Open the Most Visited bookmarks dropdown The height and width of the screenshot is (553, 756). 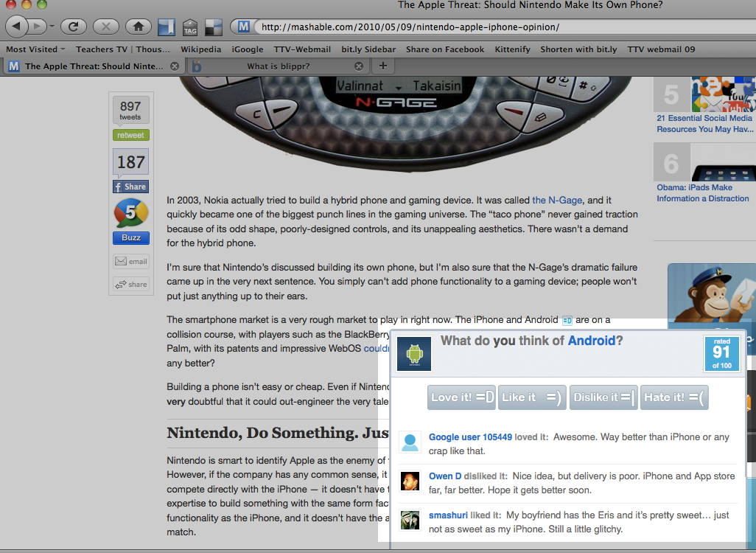pyautogui.click(x=35, y=49)
